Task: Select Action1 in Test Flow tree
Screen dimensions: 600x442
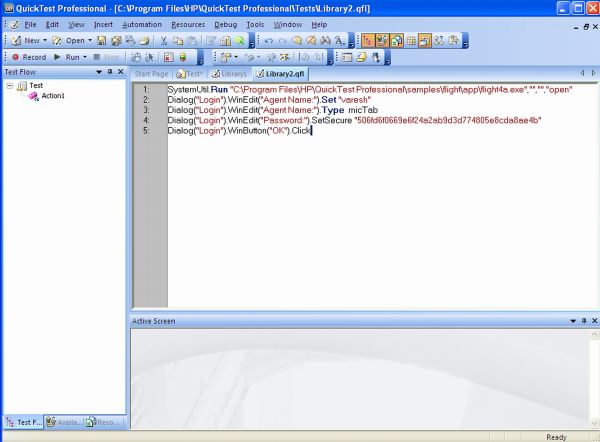Action: [x=53, y=96]
